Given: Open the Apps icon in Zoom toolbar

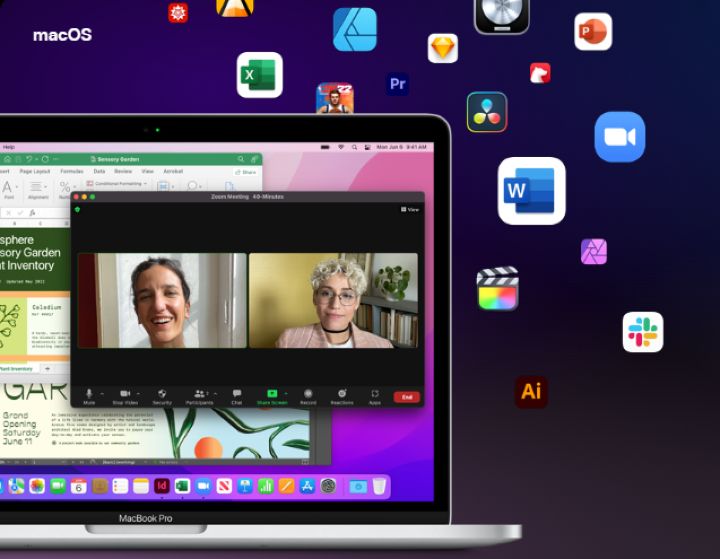Looking at the screenshot, I should click(375, 394).
